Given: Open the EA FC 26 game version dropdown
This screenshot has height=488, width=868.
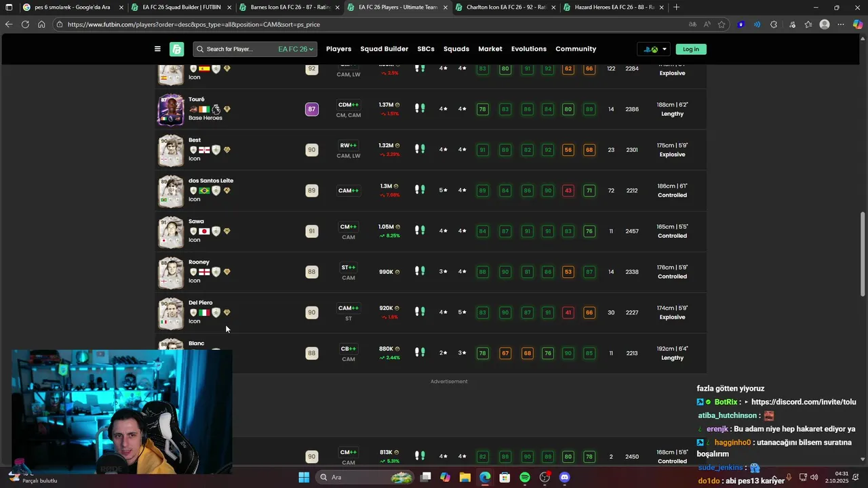Looking at the screenshot, I should click(x=296, y=49).
